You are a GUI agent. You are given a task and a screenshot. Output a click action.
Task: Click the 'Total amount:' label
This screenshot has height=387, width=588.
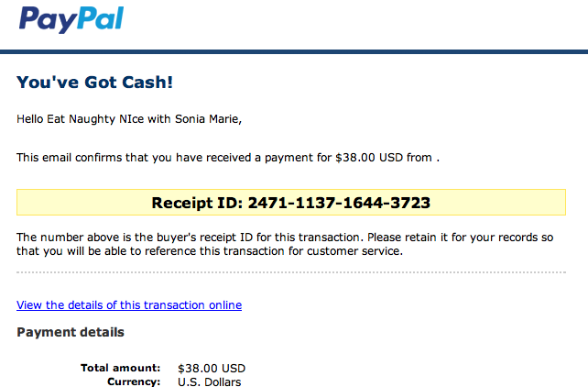point(120,368)
